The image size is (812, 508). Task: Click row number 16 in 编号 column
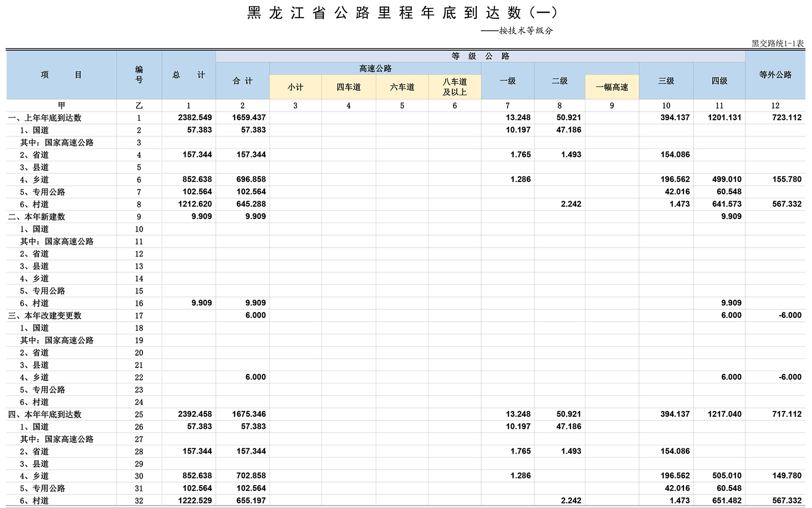(139, 303)
